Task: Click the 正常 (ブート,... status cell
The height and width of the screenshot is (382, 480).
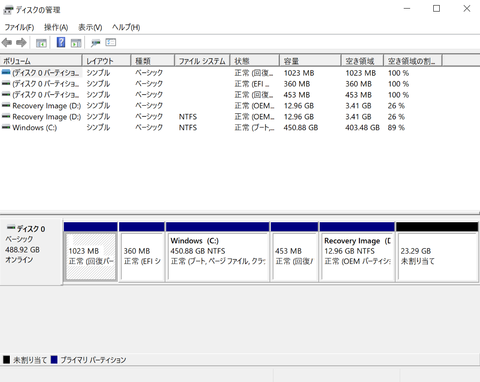Action: click(254, 128)
